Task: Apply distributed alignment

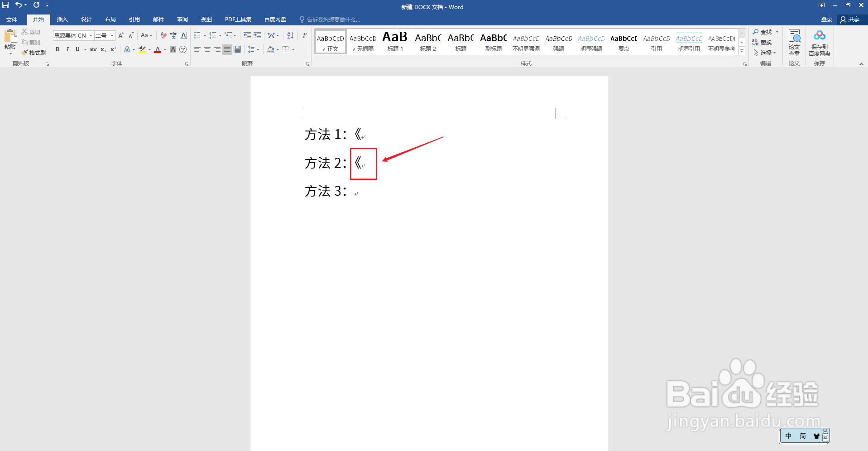Action: 237,49
